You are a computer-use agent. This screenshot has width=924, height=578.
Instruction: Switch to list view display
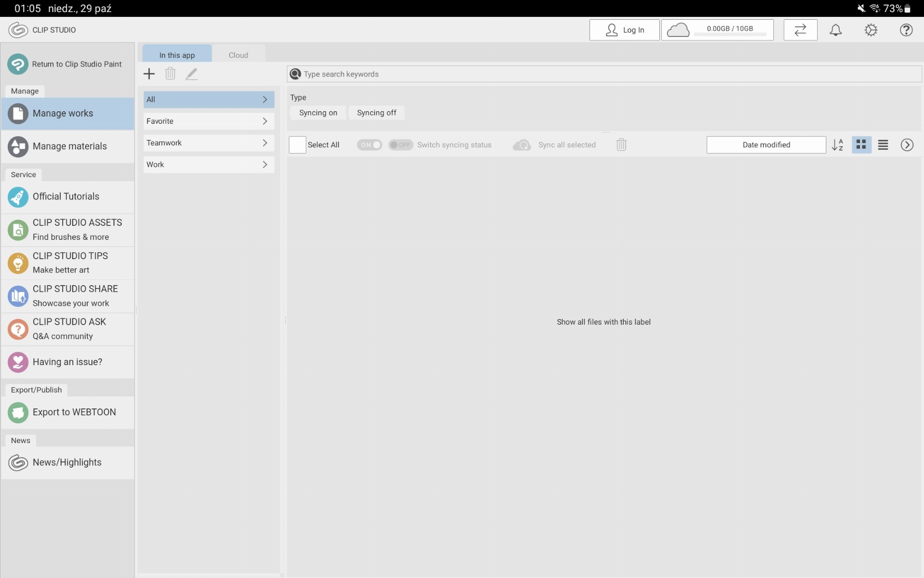click(883, 144)
